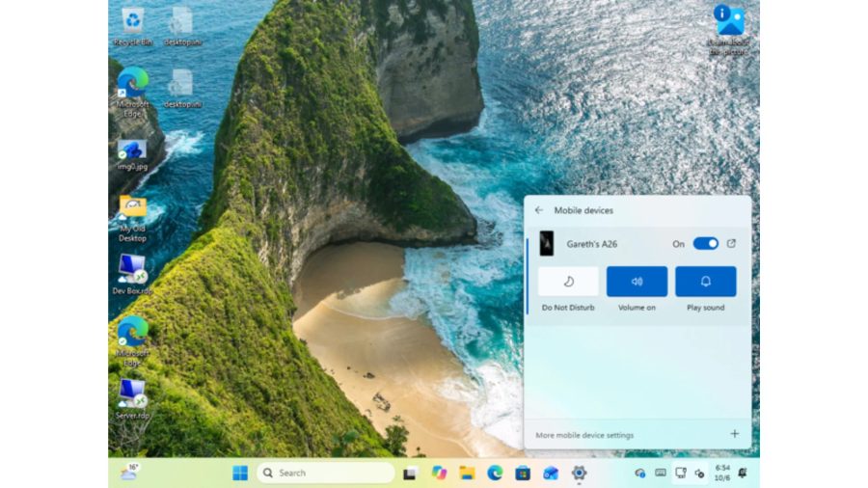Viewport: 868px width, 488px height.
Task: Click Play sound bell button
Action: pyautogui.click(x=705, y=281)
